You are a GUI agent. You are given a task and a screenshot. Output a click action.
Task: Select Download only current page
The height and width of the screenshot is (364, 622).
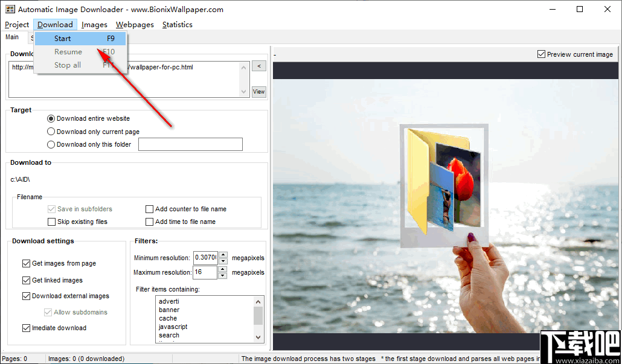point(50,131)
